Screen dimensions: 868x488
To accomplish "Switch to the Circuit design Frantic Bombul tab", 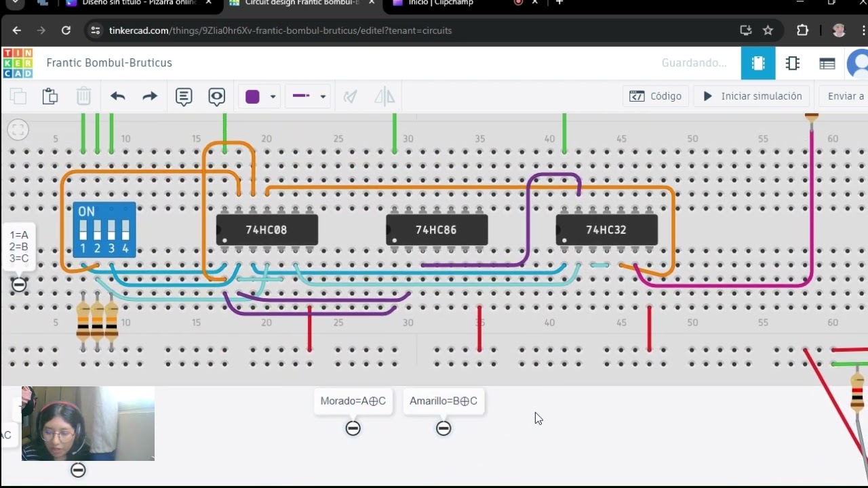I will click(302, 3).
